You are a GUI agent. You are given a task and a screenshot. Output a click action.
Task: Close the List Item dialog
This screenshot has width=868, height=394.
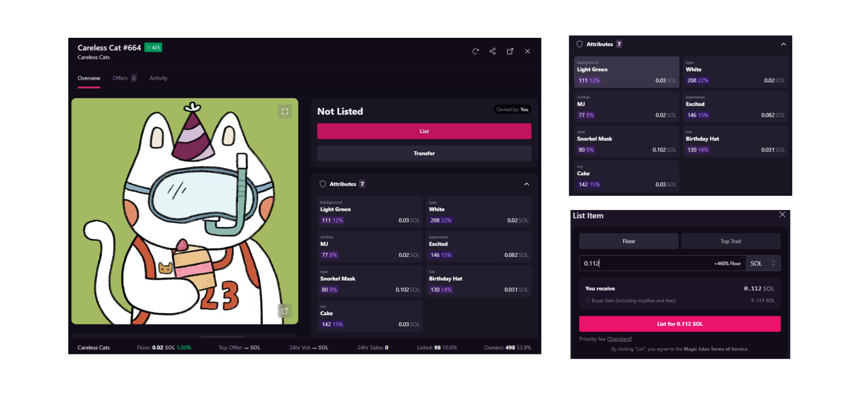(x=782, y=214)
